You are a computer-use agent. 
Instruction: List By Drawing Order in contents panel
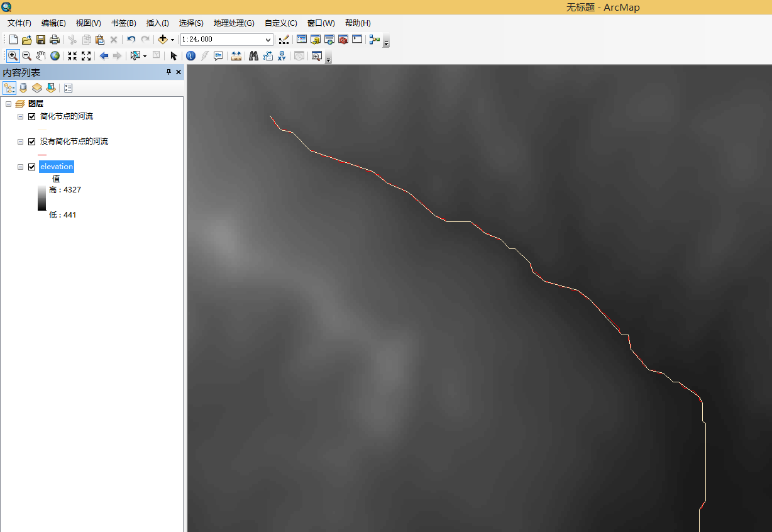tap(9, 88)
